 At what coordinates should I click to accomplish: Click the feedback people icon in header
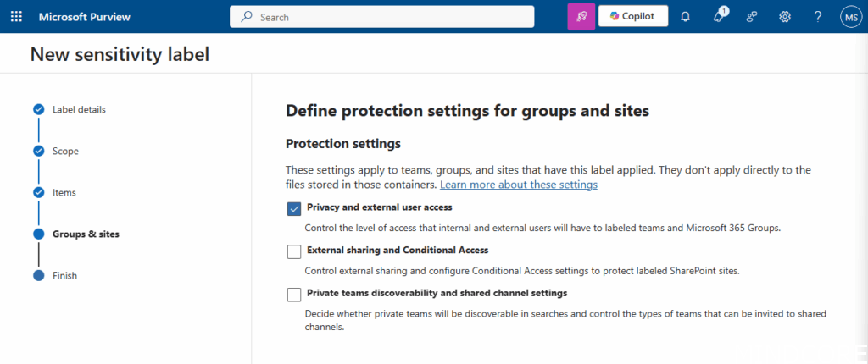tap(752, 16)
